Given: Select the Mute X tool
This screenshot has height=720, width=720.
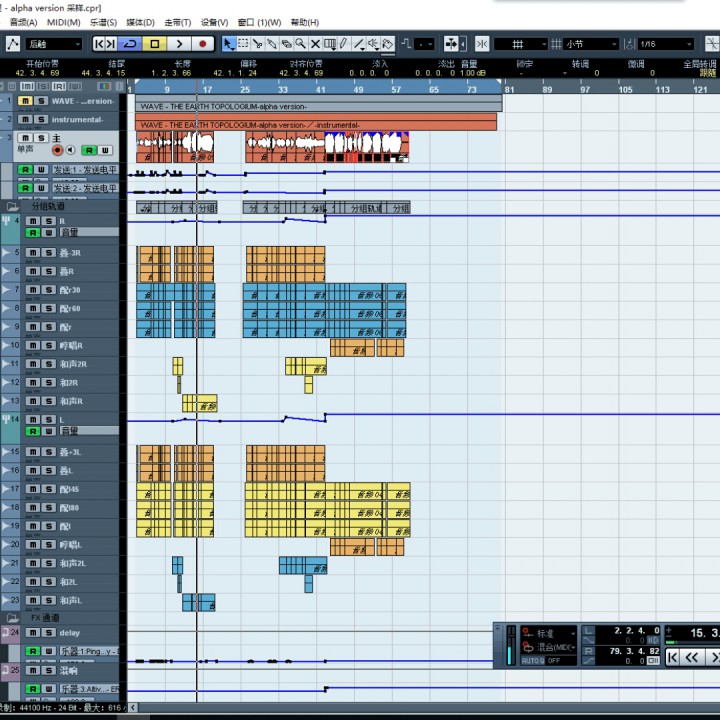Looking at the screenshot, I should pos(315,44).
